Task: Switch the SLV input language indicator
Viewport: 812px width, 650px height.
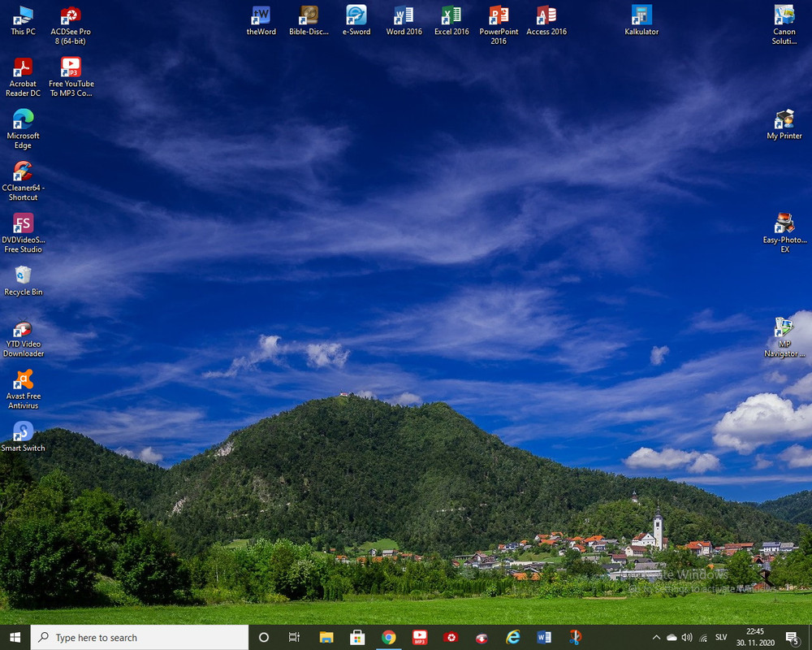Action: point(721,637)
